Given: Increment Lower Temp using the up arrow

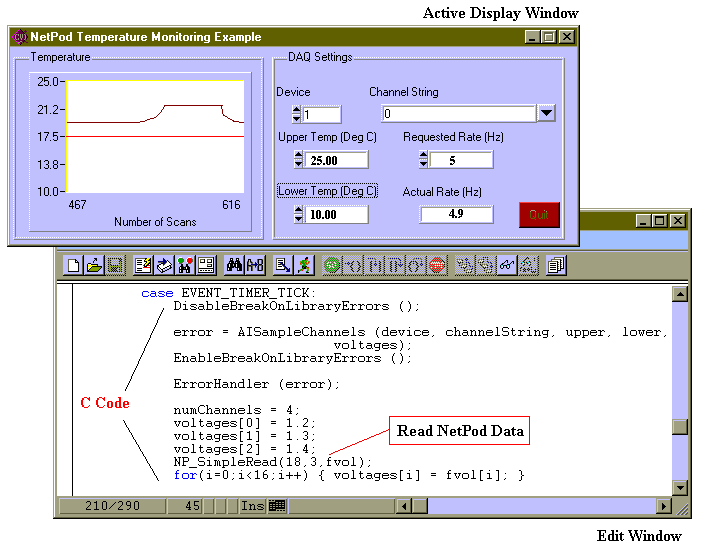Looking at the screenshot, I should 298,210.
